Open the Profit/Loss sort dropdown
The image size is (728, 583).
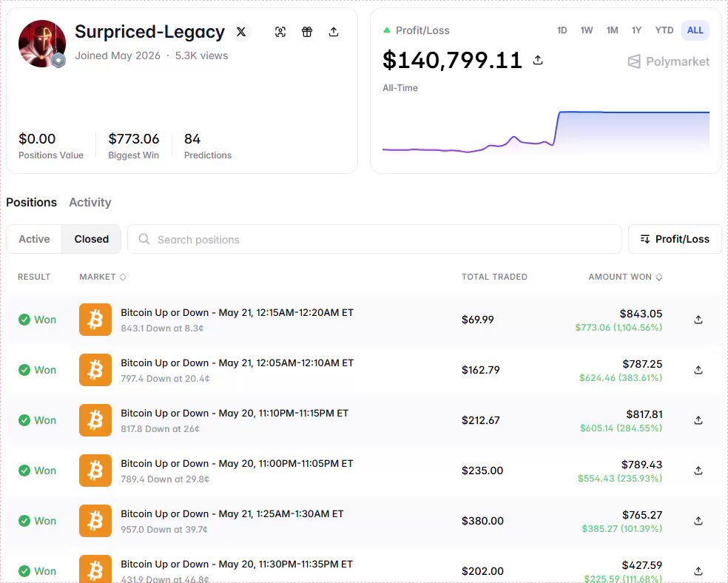click(x=675, y=239)
